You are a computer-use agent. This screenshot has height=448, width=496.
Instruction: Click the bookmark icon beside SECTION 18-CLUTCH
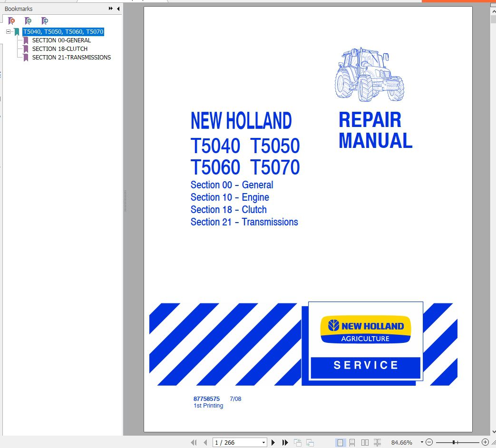coord(26,49)
